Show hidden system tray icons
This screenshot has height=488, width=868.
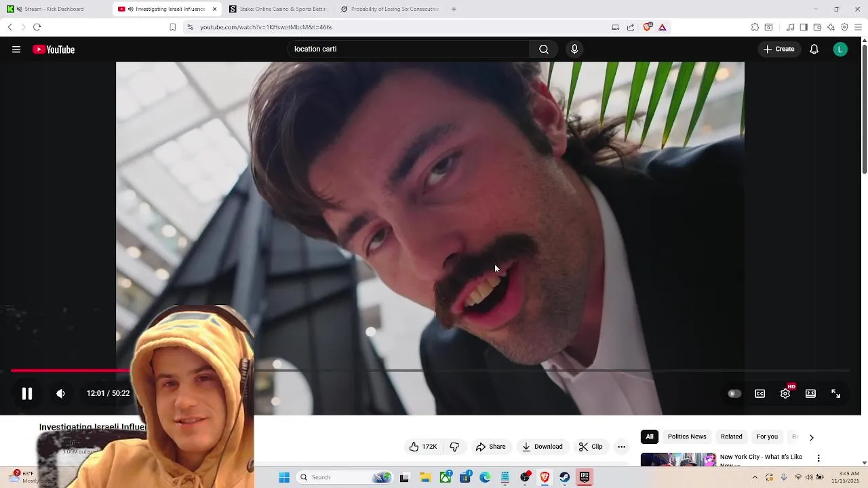pos(755,477)
